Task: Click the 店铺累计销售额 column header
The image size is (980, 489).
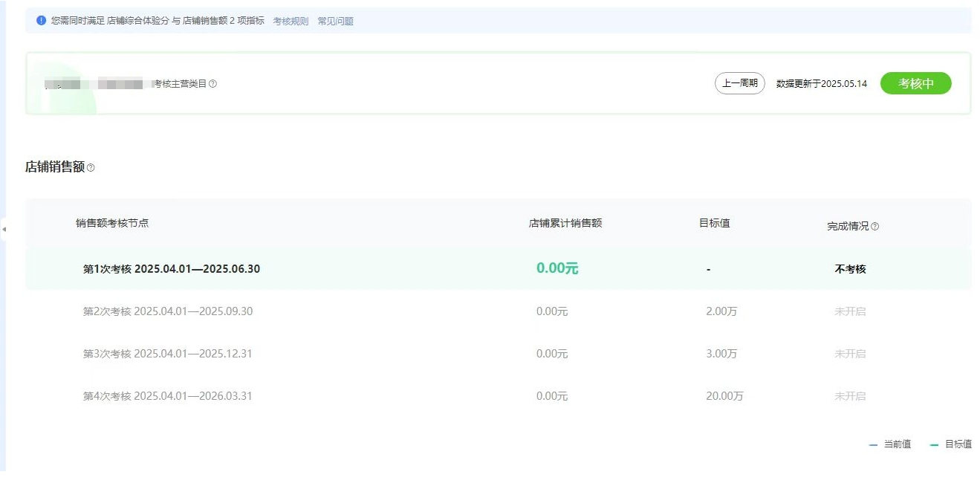Action: coord(565,223)
